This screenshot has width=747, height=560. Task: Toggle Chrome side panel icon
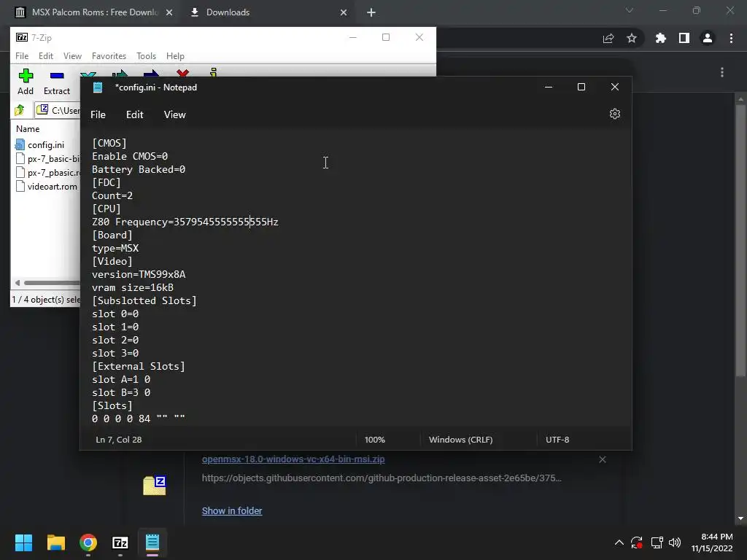click(x=684, y=38)
